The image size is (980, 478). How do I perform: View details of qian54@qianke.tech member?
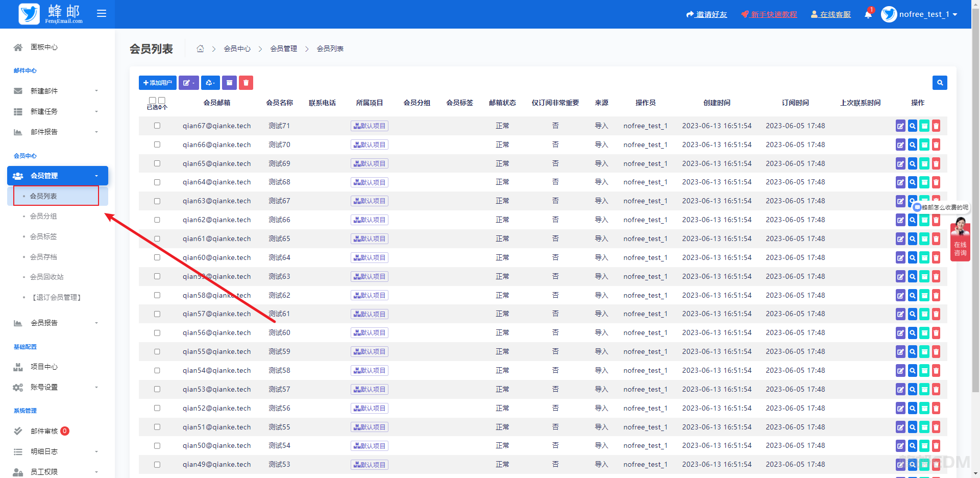(912, 371)
